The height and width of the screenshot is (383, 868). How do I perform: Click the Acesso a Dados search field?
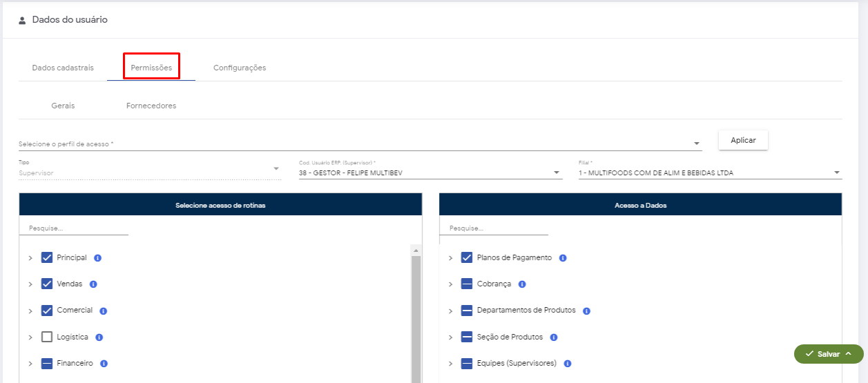pyautogui.click(x=494, y=228)
